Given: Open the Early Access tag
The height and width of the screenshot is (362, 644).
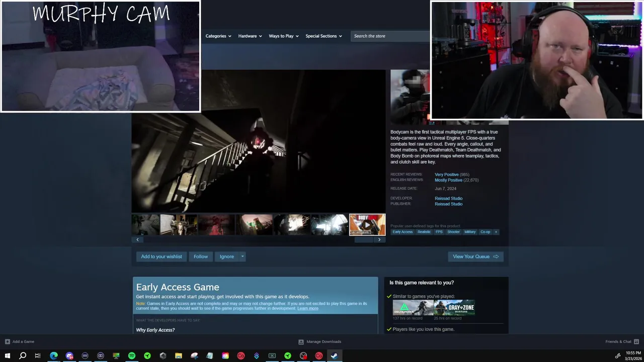Looking at the screenshot, I should [x=403, y=232].
